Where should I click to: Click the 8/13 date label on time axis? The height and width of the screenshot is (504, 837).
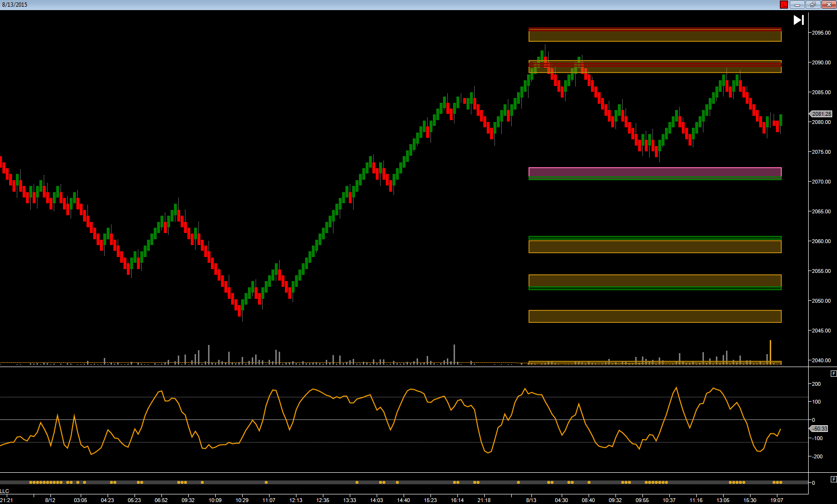point(531,500)
